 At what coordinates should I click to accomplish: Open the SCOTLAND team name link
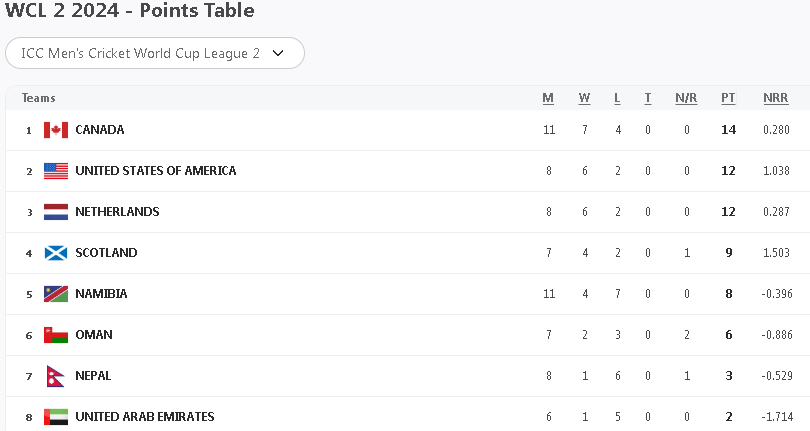pyautogui.click(x=106, y=253)
